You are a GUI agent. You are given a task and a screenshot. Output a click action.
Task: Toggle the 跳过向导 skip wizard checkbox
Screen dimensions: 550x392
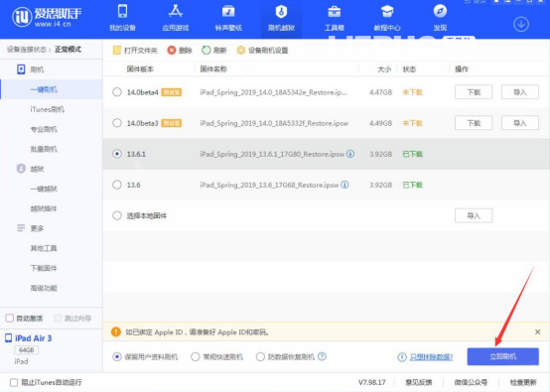(x=58, y=318)
